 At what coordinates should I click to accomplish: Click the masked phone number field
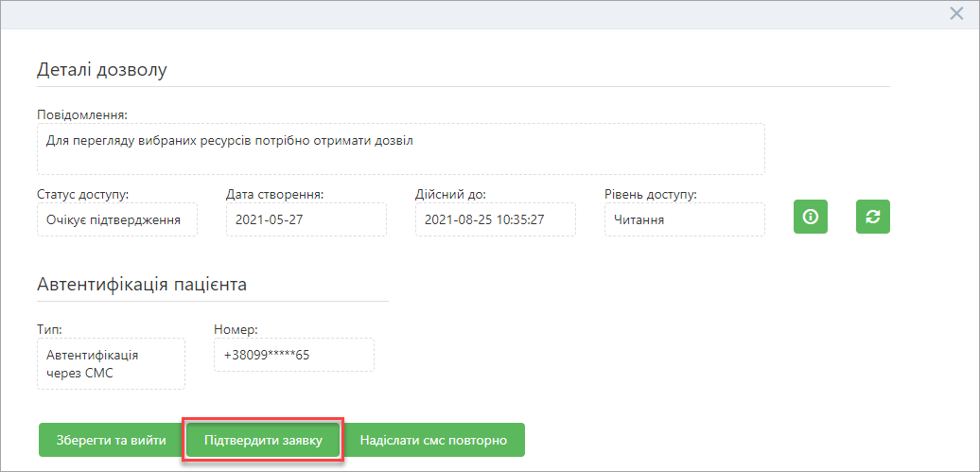(294, 355)
